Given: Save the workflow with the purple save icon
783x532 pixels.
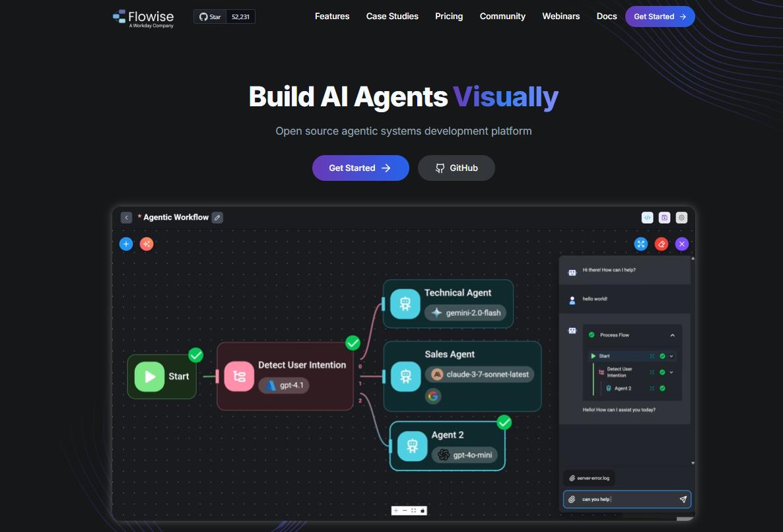Looking at the screenshot, I should click(664, 218).
